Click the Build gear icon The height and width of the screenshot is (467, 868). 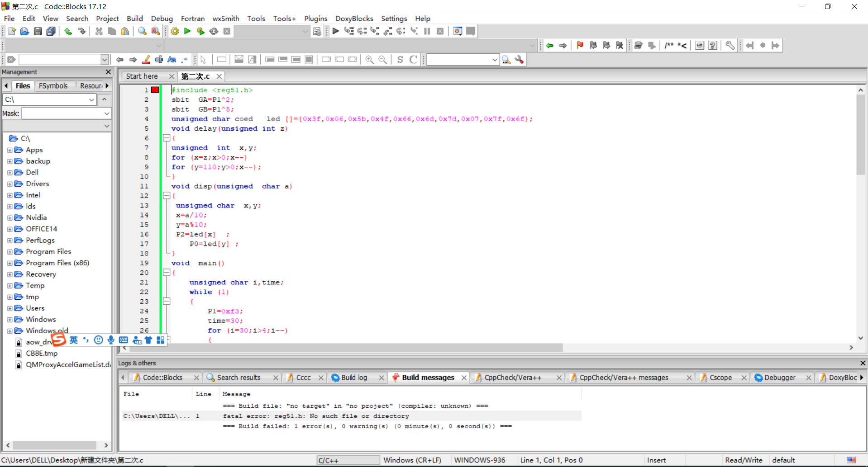click(175, 31)
